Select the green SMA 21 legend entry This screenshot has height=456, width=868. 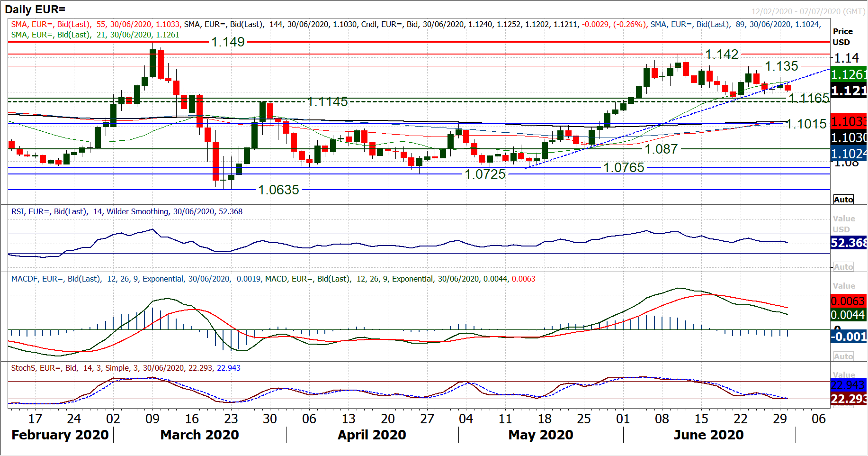[95, 35]
